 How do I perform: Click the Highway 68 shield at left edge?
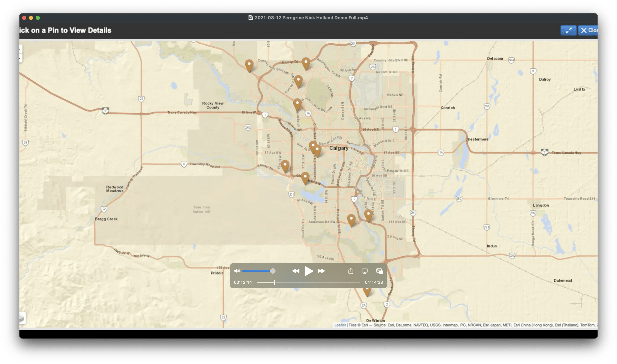tap(25, 143)
